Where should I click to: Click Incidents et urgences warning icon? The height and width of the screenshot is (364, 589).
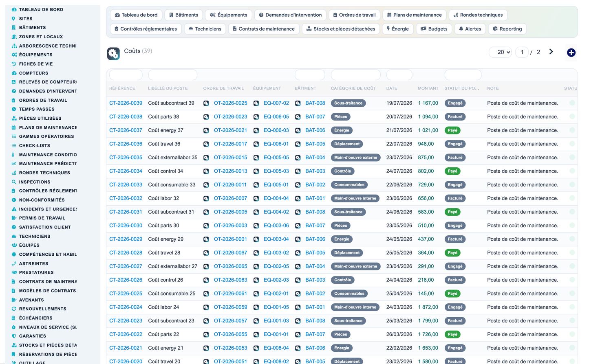click(14, 209)
